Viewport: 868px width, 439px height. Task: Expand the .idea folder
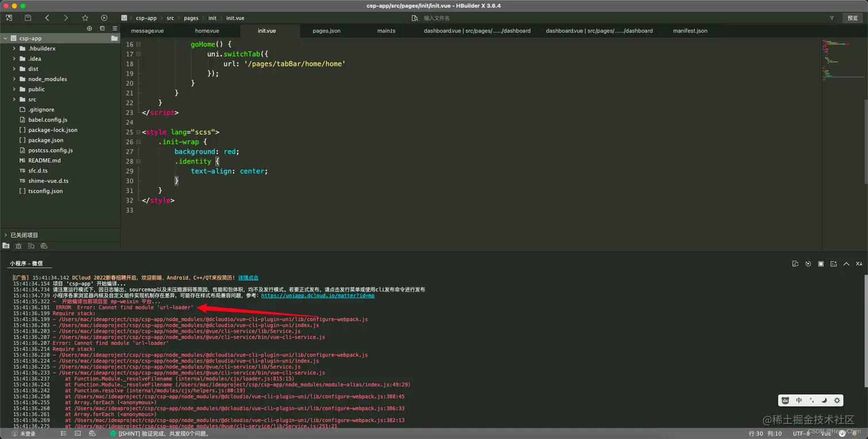point(14,59)
